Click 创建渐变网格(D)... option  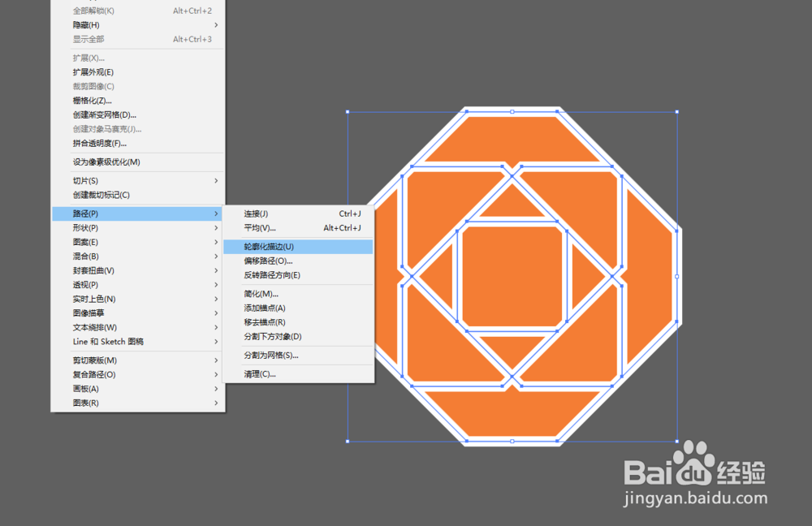138,115
